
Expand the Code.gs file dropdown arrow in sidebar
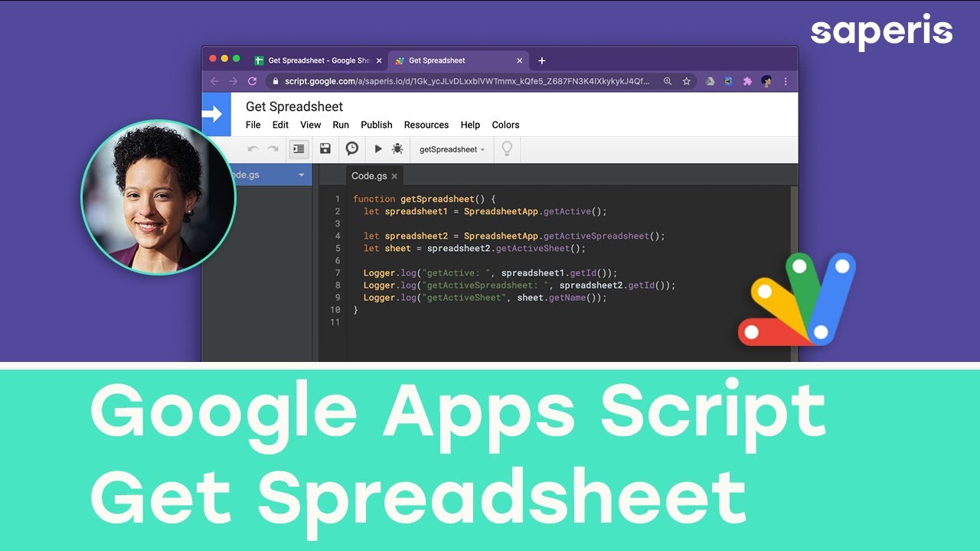point(302,175)
